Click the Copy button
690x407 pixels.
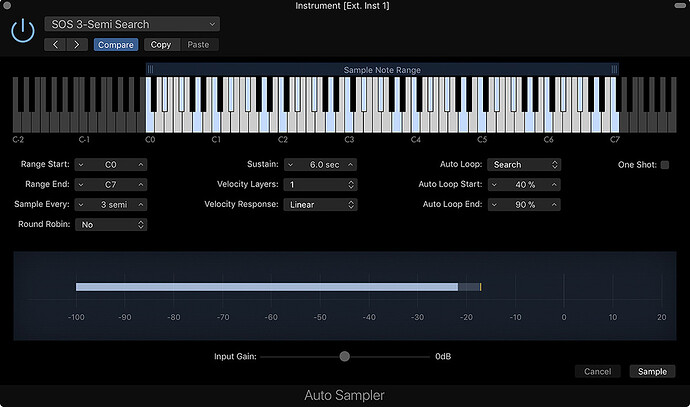(x=161, y=44)
